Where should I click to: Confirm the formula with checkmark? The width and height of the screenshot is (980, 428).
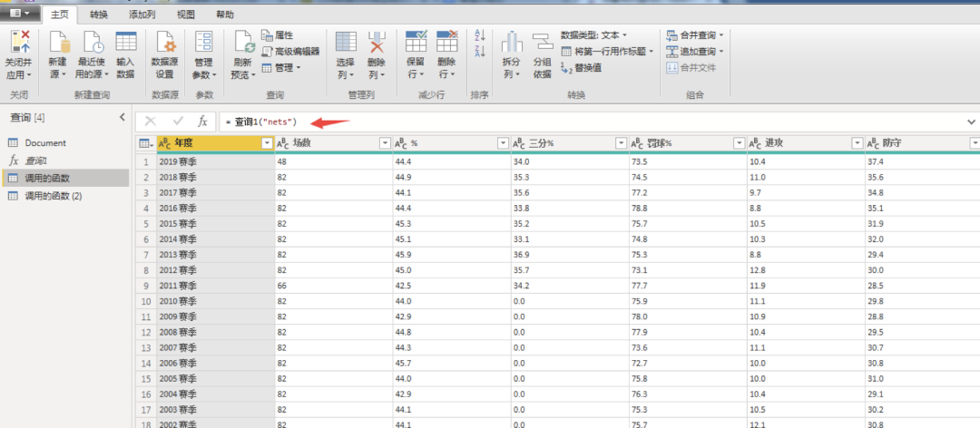(x=178, y=122)
